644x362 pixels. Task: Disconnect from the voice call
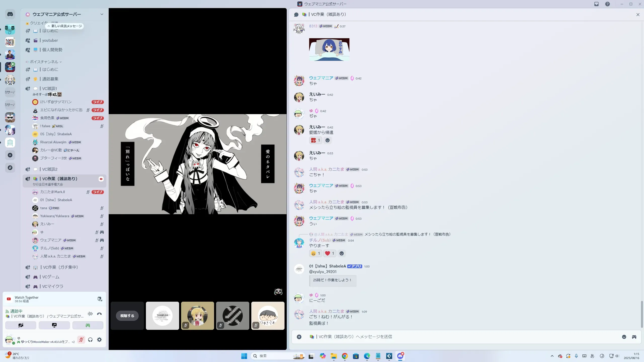(x=99, y=314)
